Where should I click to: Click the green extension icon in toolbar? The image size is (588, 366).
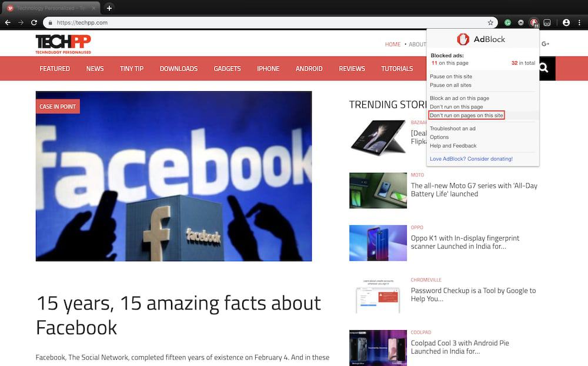[x=507, y=22]
